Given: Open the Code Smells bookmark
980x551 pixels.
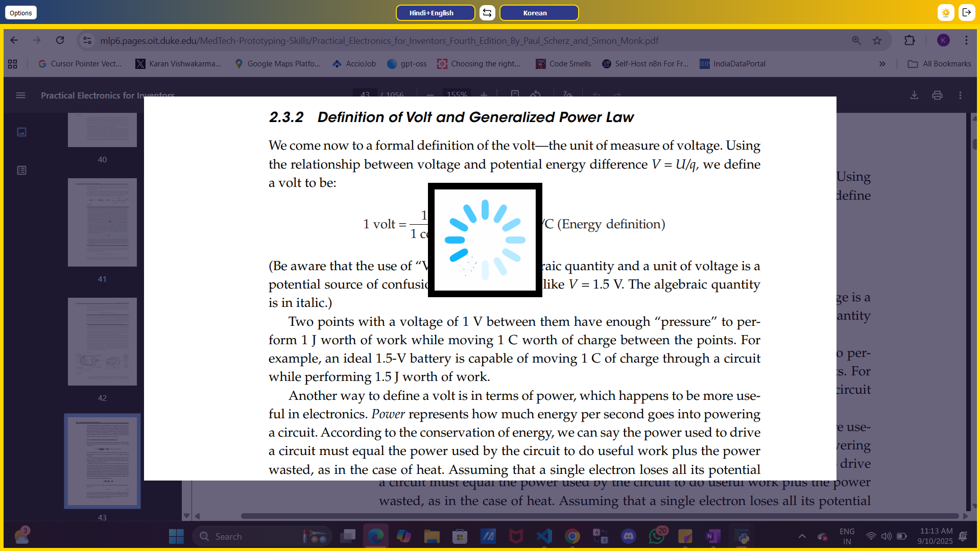Looking at the screenshot, I should tap(563, 64).
